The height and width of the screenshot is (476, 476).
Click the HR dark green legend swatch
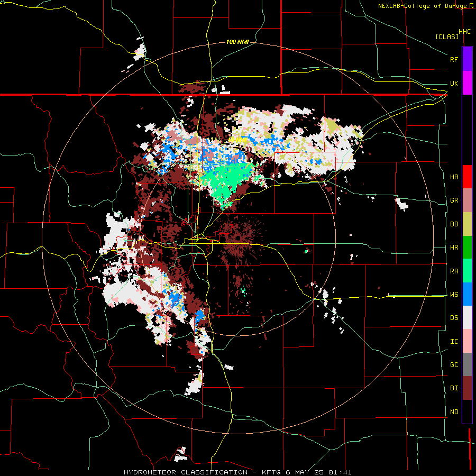tap(467, 248)
